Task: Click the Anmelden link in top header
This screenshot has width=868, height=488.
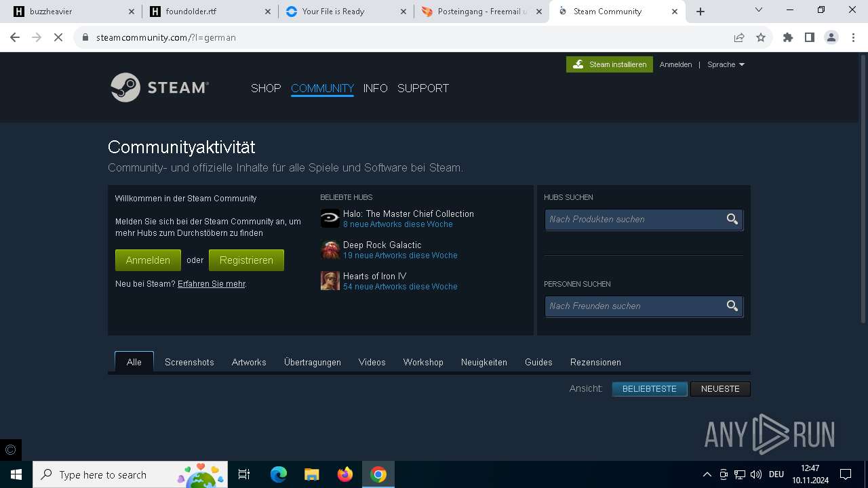Action: pyautogui.click(x=675, y=64)
